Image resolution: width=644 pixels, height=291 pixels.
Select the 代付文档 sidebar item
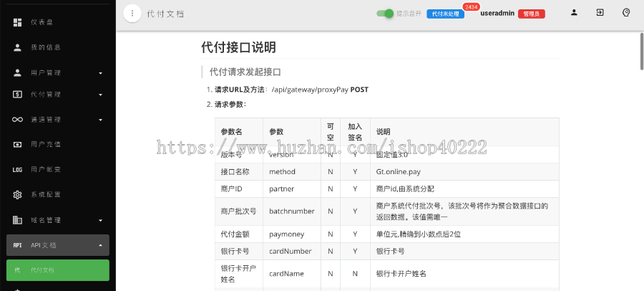(57, 270)
